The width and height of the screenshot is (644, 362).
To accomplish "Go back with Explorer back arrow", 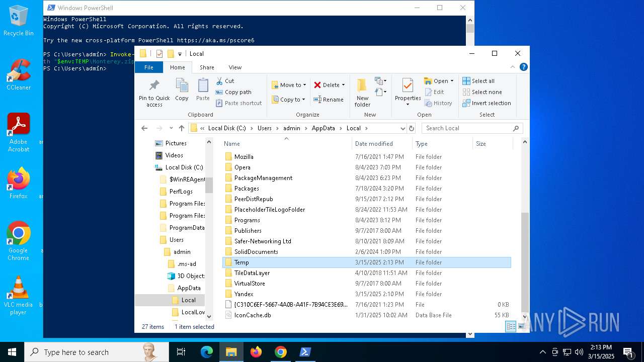I will click(144, 128).
